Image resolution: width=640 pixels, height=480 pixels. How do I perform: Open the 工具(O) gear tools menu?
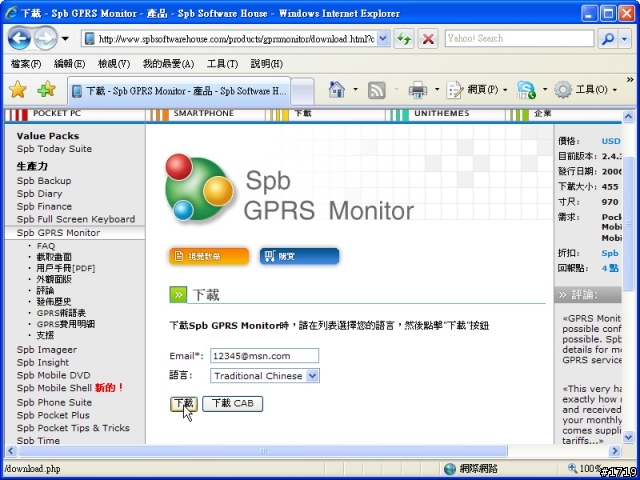click(585, 90)
